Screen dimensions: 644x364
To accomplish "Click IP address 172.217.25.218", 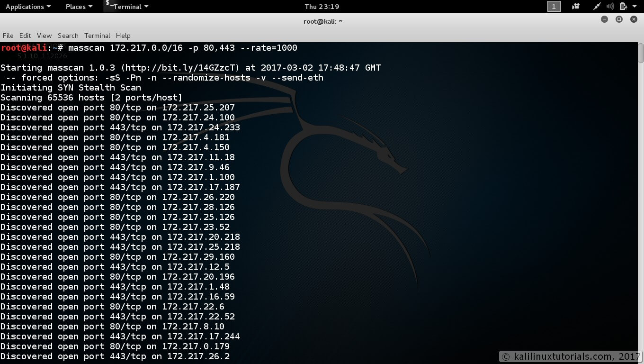I will coord(204,247).
